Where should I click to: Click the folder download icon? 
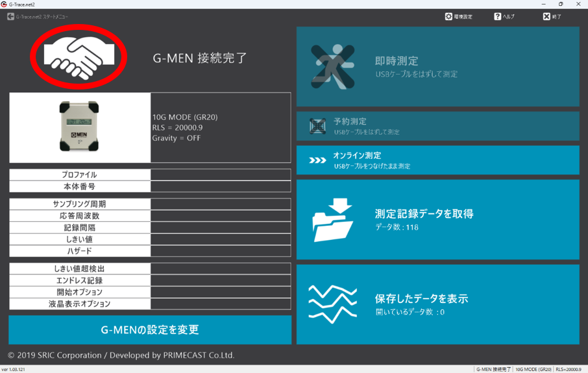click(333, 220)
